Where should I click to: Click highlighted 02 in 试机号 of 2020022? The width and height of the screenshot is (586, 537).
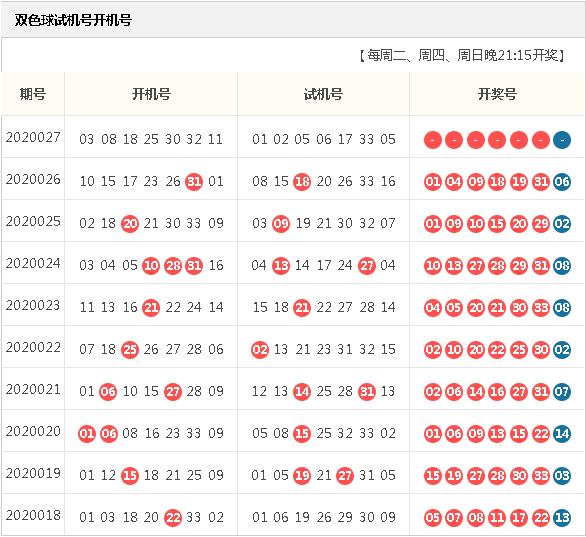(260, 350)
